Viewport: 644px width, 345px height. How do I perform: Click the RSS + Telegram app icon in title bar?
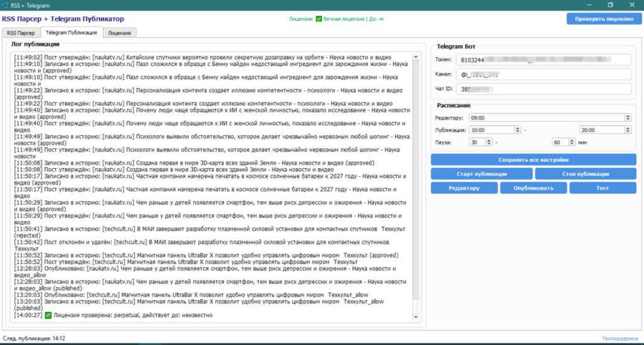click(5, 5)
